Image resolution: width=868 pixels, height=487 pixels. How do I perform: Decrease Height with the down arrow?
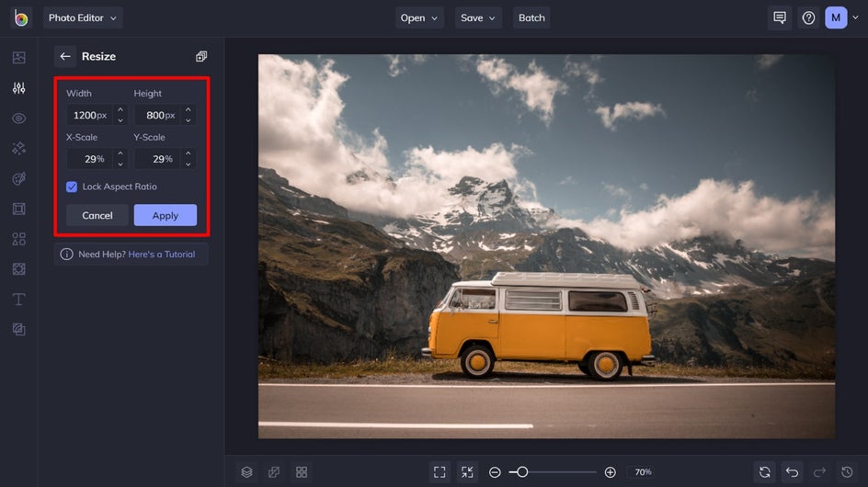coord(188,120)
